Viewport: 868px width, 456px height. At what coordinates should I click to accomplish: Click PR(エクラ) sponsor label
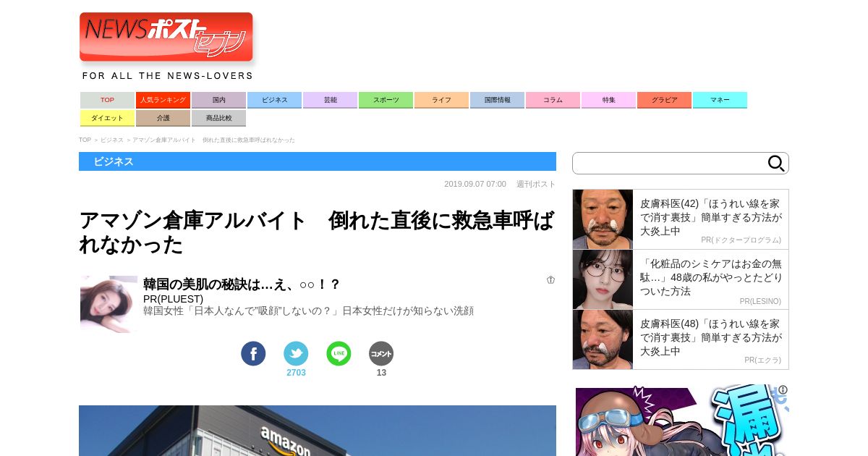click(x=762, y=360)
